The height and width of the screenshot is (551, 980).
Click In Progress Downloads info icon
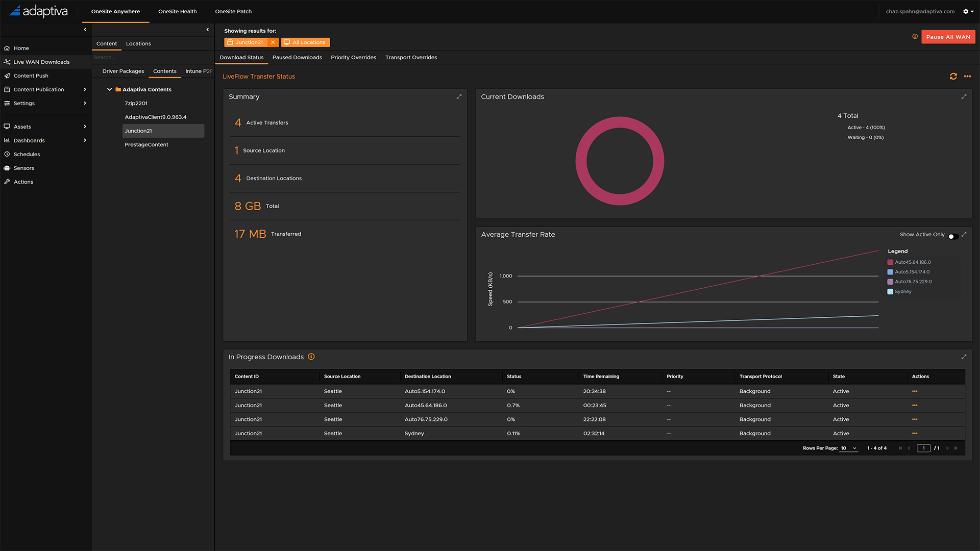311,357
